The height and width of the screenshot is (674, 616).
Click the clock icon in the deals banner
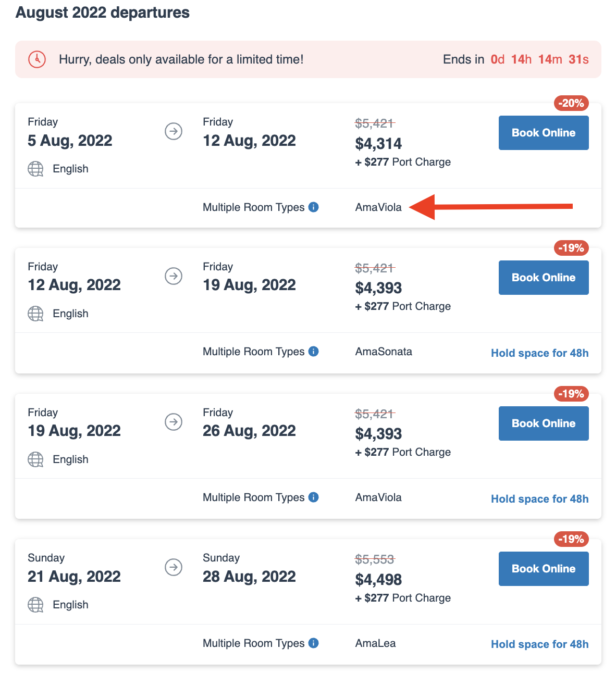pos(37,59)
